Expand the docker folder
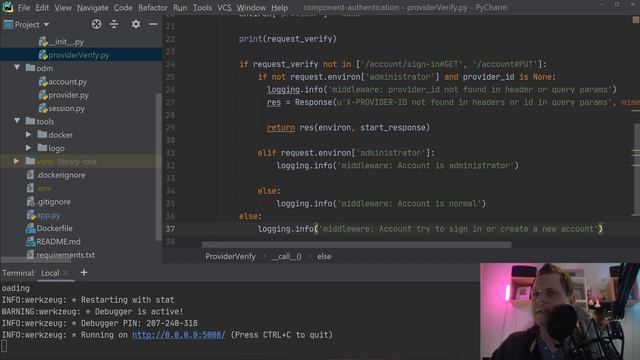Image resolution: width=640 pixels, height=360 pixels. coord(28,134)
